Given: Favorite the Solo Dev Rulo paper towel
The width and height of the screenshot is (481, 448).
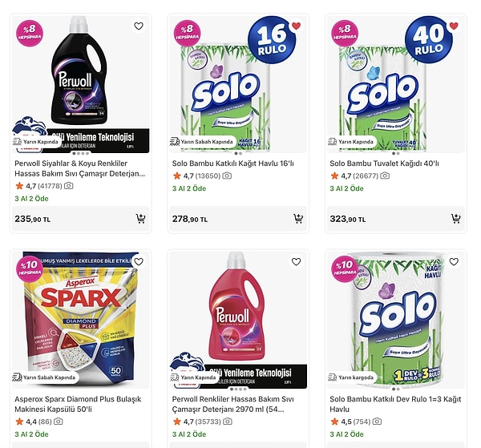Looking at the screenshot, I should [x=454, y=261].
